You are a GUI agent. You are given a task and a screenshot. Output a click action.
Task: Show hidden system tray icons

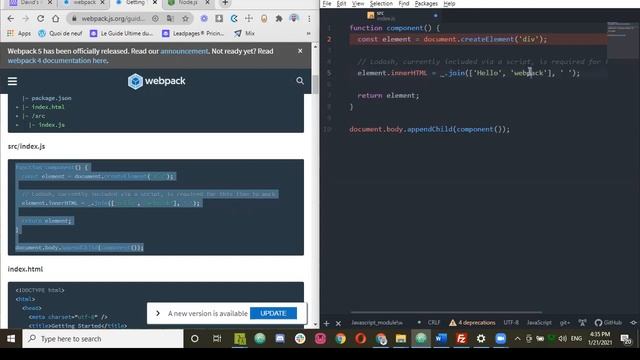(517, 339)
